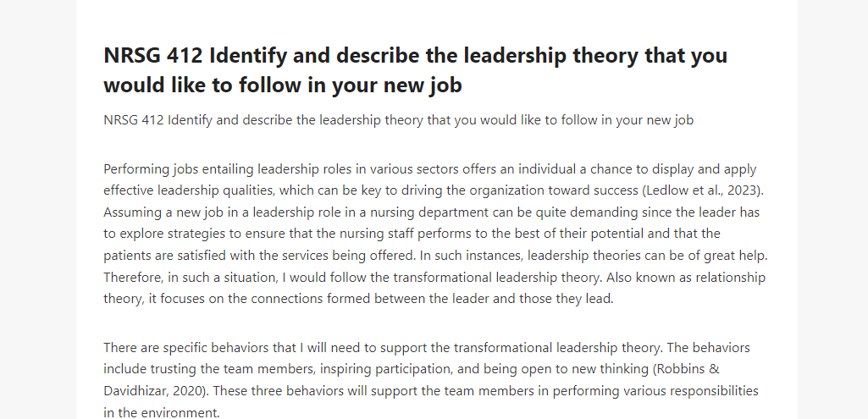
Task: Click the gray margin right of the article
Action: [x=832, y=209]
